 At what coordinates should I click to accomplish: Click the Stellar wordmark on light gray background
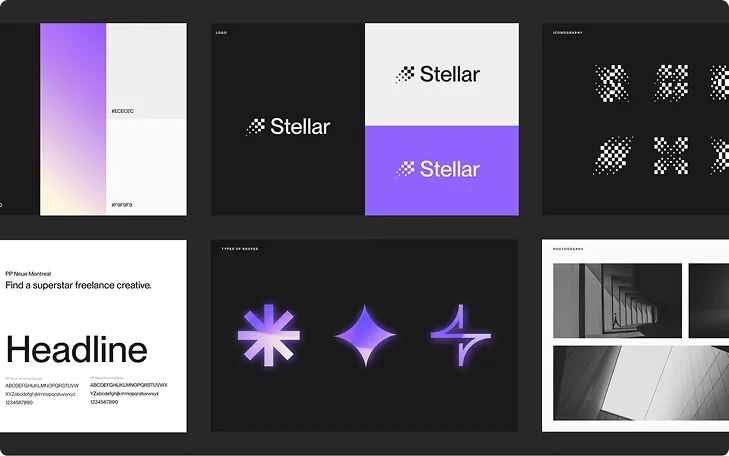[450, 74]
